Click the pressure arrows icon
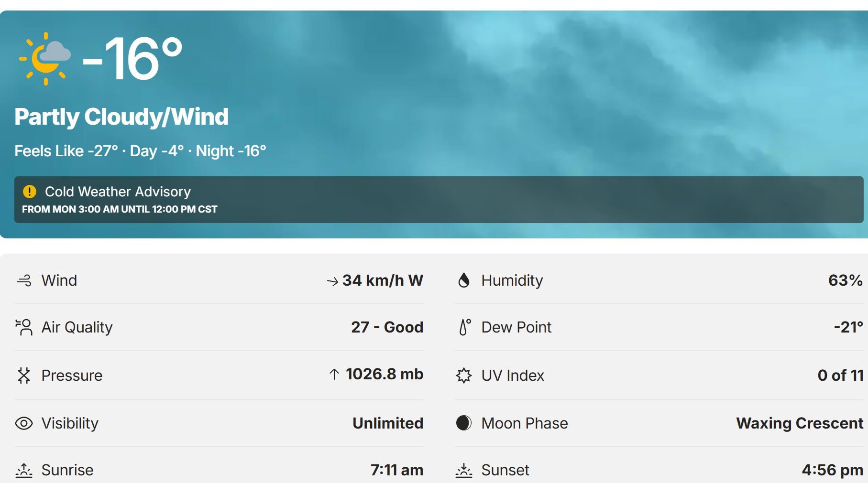The image size is (868, 483). [x=24, y=376]
